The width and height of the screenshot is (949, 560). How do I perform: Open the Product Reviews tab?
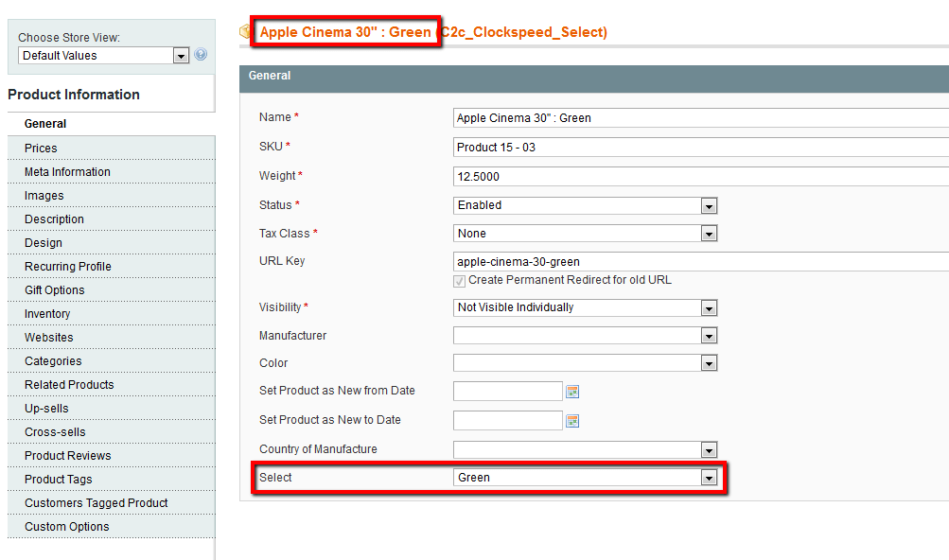(x=112, y=455)
